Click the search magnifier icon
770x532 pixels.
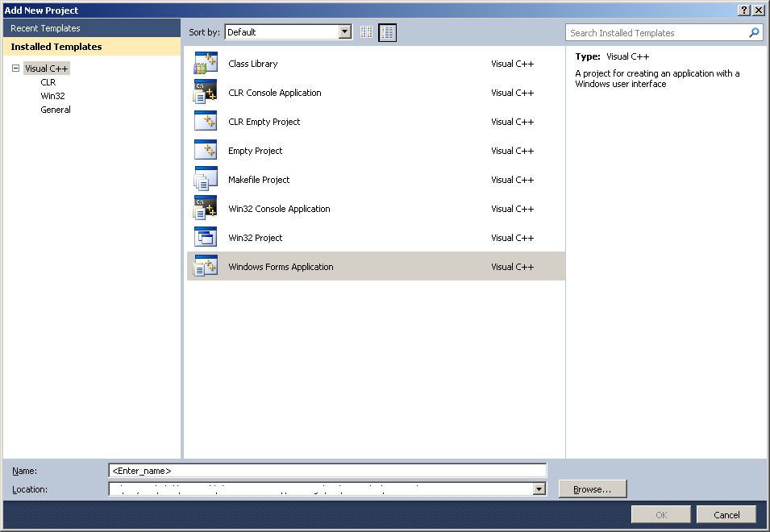(x=754, y=33)
